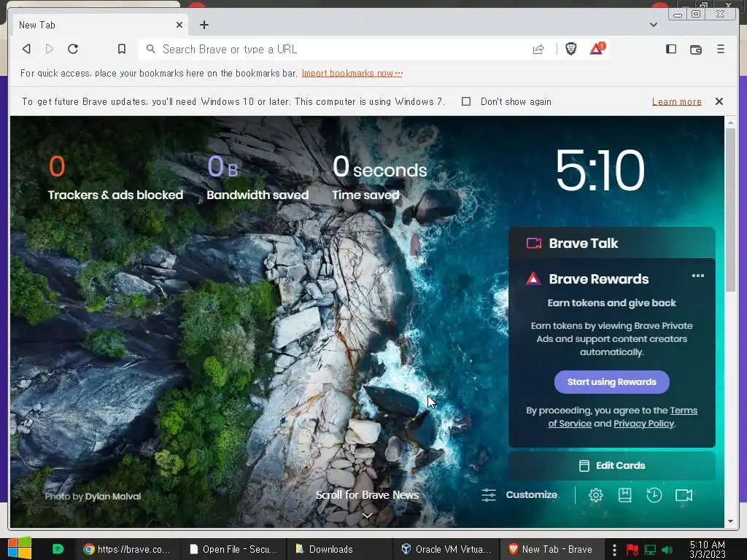
Task: Open the Windows Start button
Action: pyautogui.click(x=19, y=548)
